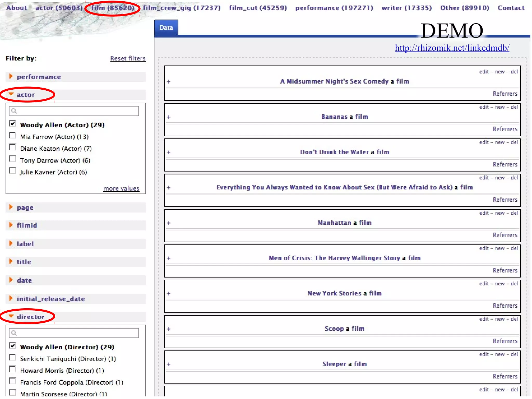Click the director filter search magnifier icon
The image size is (532, 399).
(x=14, y=333)
